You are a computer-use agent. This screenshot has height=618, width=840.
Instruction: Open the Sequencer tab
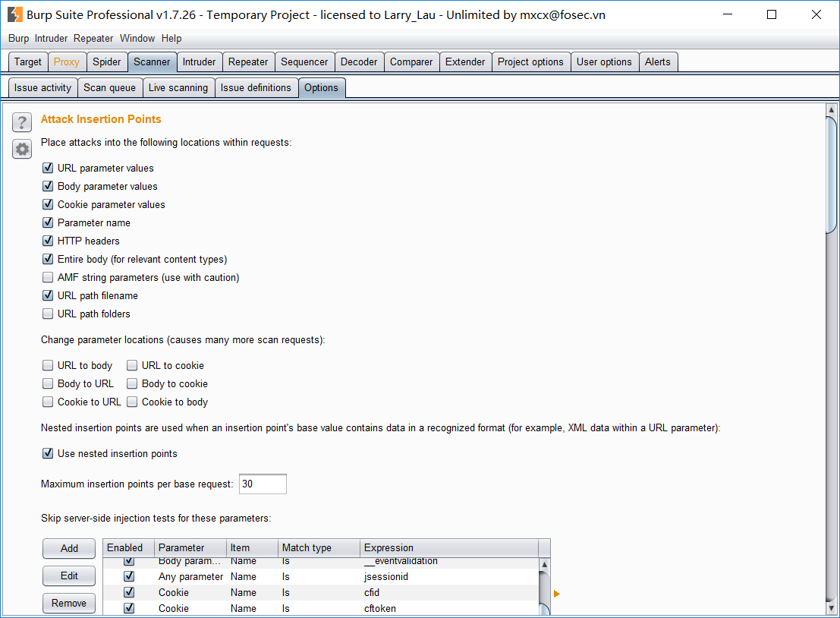point(304,61)
